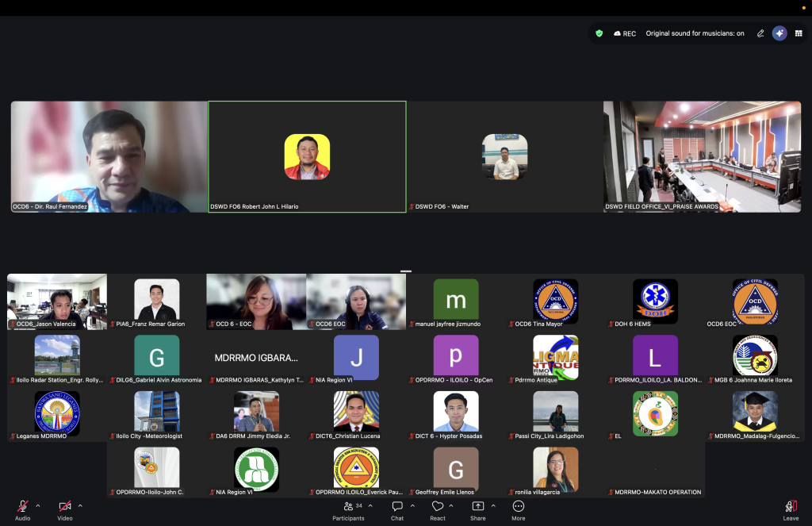Click the Leave meeting button
Screen dimensions: 812x526
click(791, 510)
